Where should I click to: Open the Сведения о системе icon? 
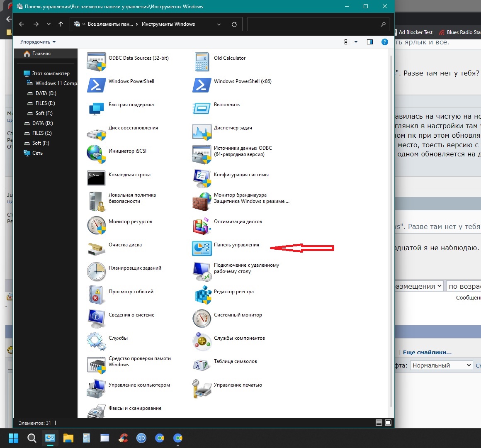coord(96,319)
